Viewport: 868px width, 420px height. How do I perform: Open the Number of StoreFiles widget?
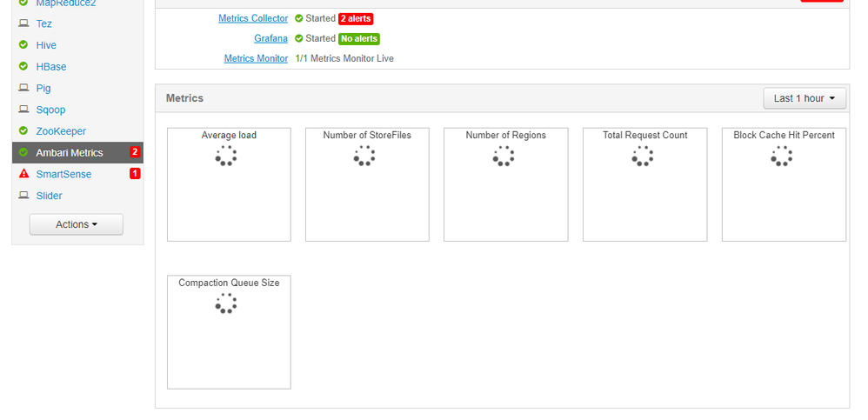coord(367,185)
